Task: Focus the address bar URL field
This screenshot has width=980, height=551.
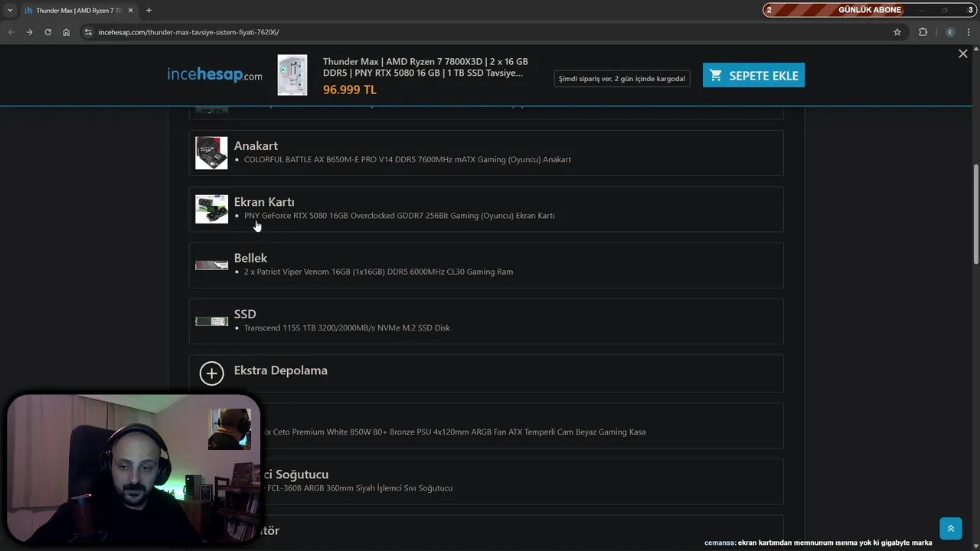Action: coord(490,32)
